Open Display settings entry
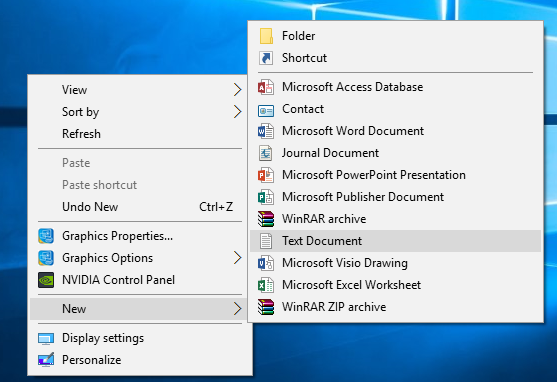 coord(140,338)
